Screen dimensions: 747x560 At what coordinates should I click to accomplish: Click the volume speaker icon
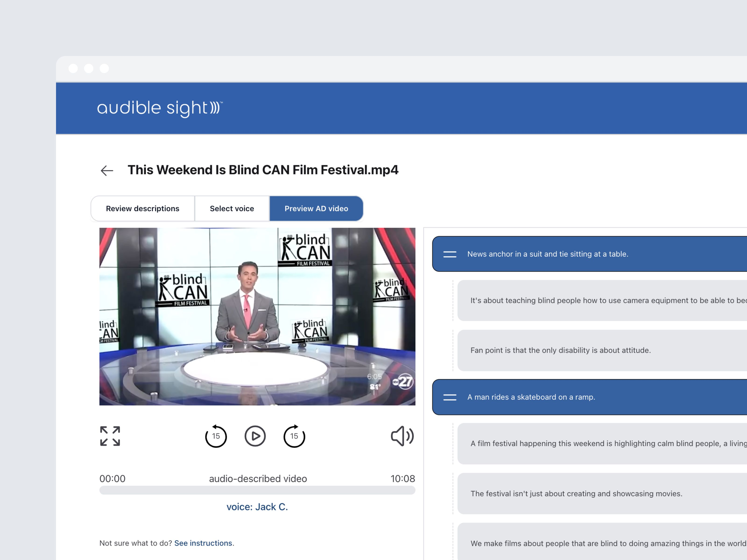click(x=402, y=436)
